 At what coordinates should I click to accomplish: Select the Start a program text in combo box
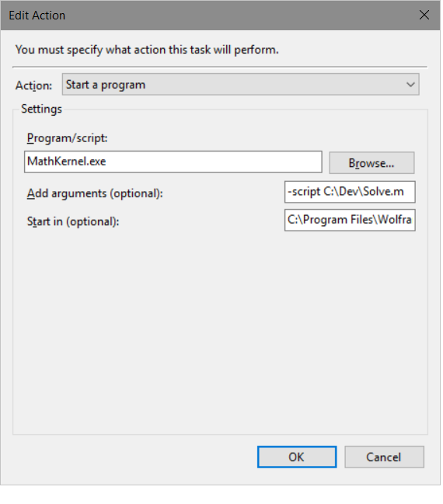tap(106, 85)
